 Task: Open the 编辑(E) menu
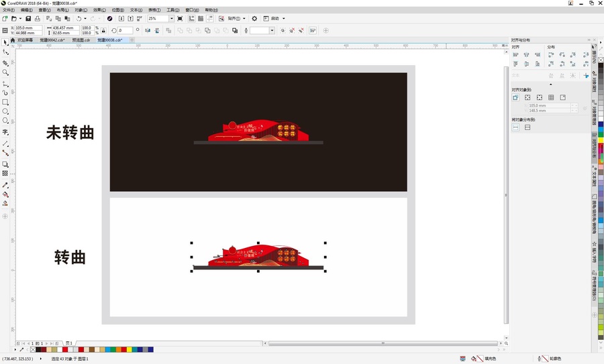(27, 10)
